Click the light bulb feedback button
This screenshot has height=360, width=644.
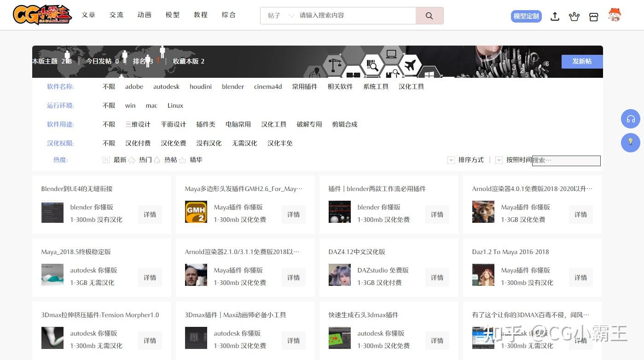click(x=631, y=142)
